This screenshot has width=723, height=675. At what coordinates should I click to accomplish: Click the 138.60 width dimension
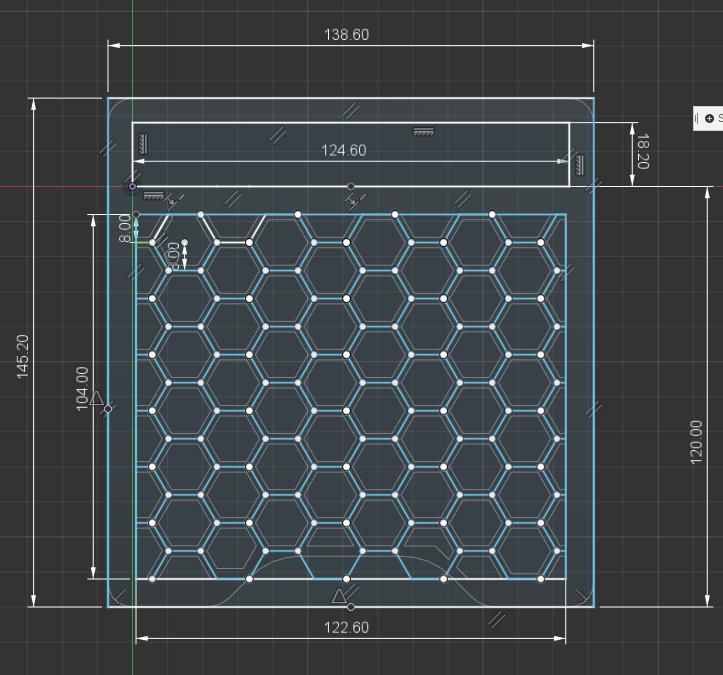tap(346, 35)
